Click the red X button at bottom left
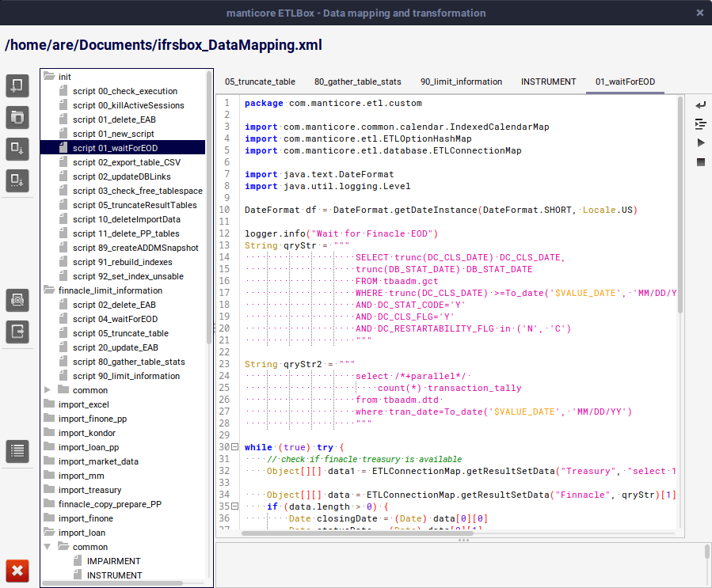The image size is (712, 588). 17,571
